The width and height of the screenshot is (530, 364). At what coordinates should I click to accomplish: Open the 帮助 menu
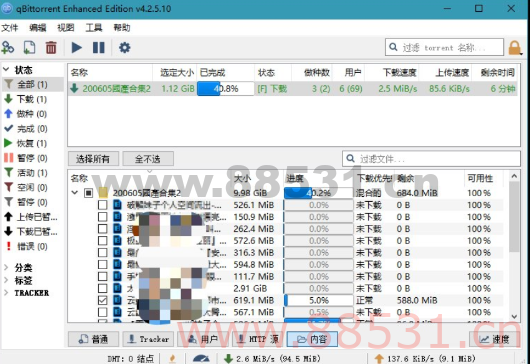122,28
